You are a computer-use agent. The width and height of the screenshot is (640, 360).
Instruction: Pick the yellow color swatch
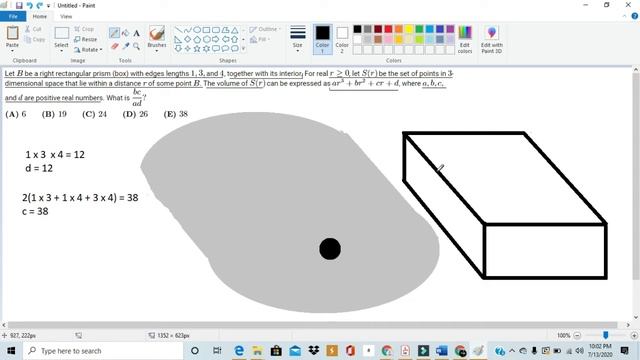tap(409, 29)
